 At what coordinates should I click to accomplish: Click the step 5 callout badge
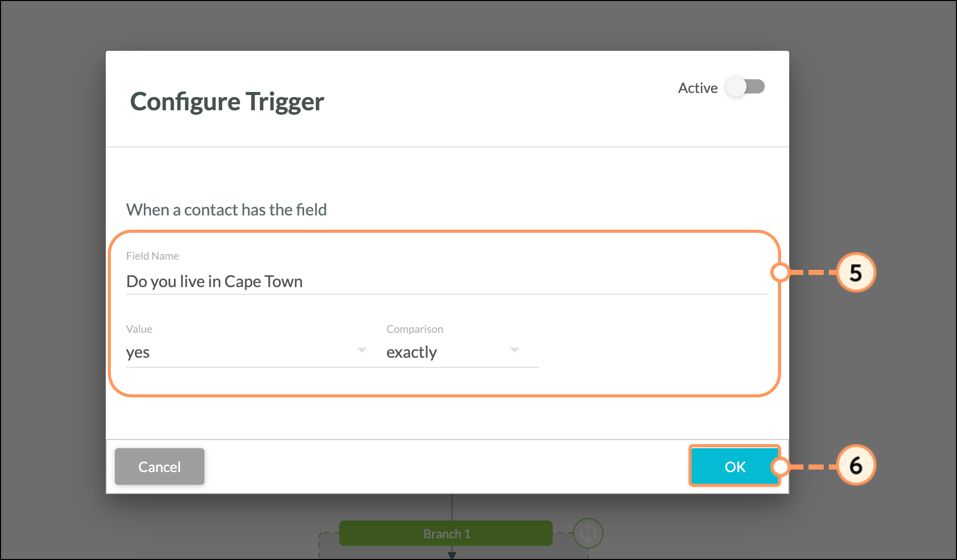[x=856, y=272]
